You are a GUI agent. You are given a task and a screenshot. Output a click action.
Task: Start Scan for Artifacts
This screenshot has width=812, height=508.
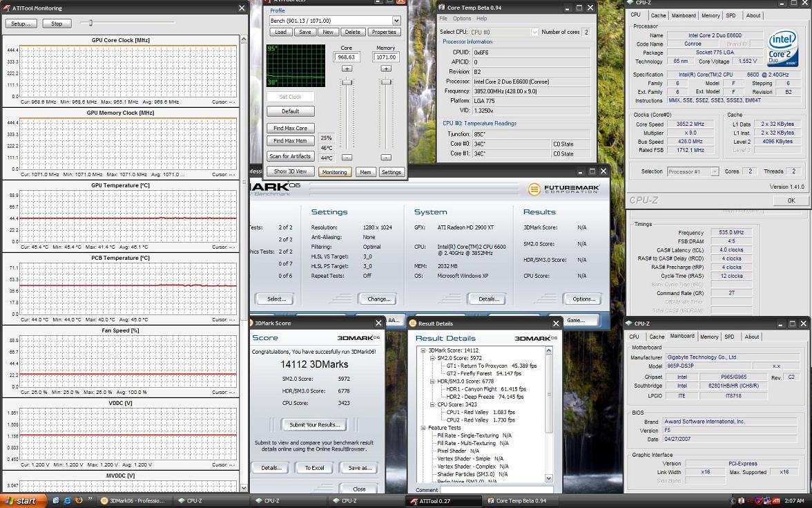pos(291,156)
